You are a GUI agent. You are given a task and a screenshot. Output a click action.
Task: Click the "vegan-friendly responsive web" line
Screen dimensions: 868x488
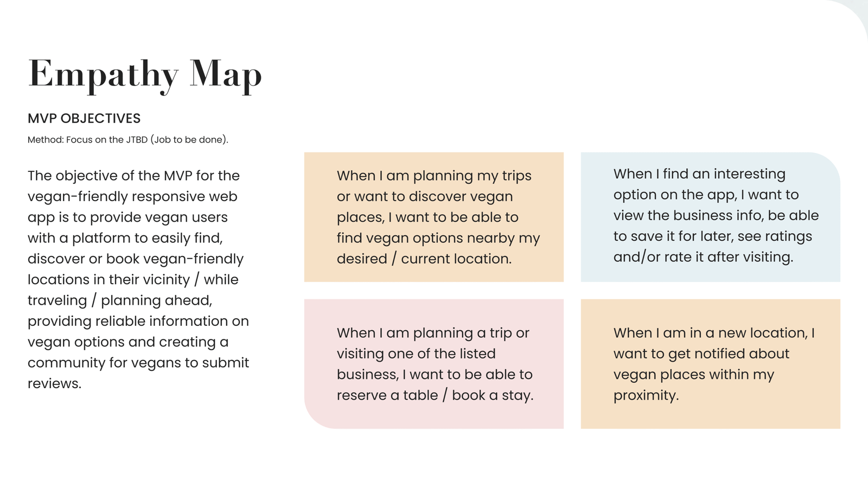coord(132,196)
